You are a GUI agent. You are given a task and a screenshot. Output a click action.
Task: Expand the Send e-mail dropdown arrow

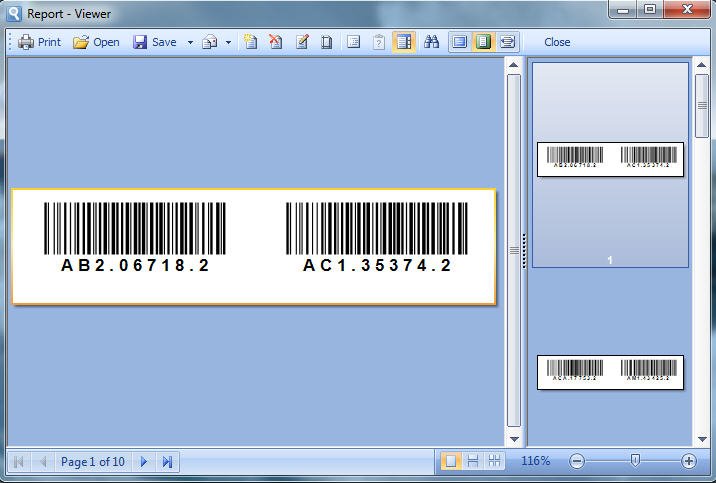point(228,42)
